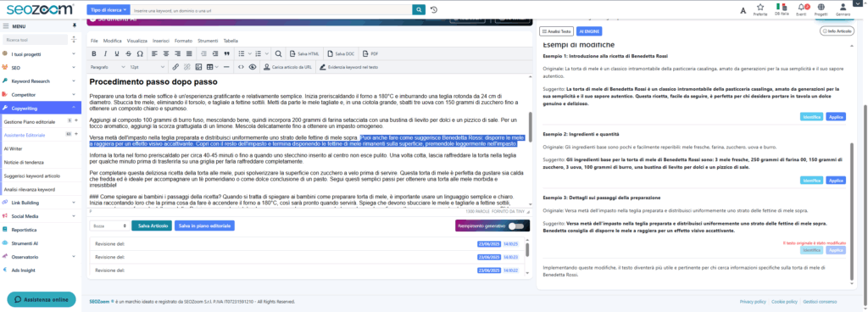Switch to Analisi Testo tab
Screen dimensions: 868x312
tap(556, 31)
